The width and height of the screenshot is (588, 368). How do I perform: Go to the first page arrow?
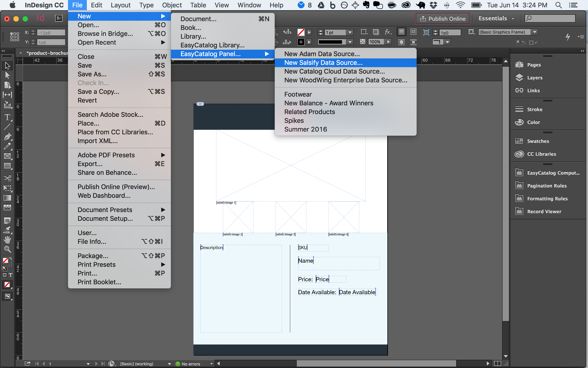point(37,364)
